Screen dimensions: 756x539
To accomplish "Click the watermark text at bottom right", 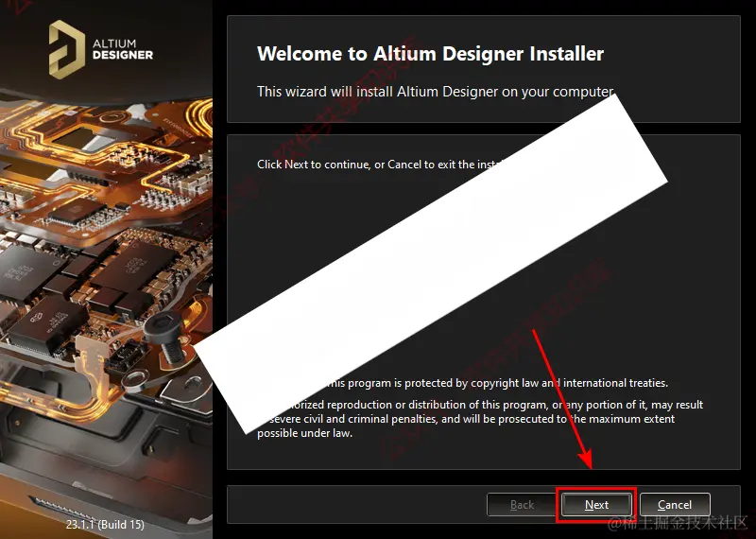I will [678, 522].
